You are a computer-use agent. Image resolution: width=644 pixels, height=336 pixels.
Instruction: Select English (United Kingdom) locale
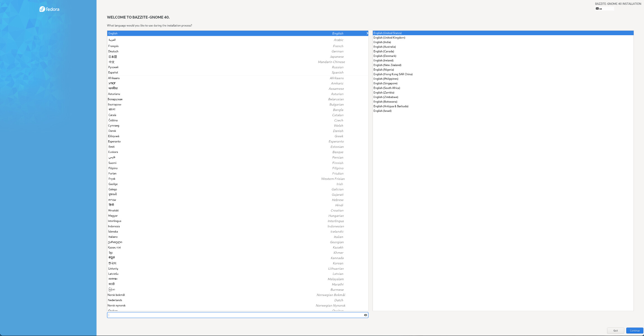503,37
